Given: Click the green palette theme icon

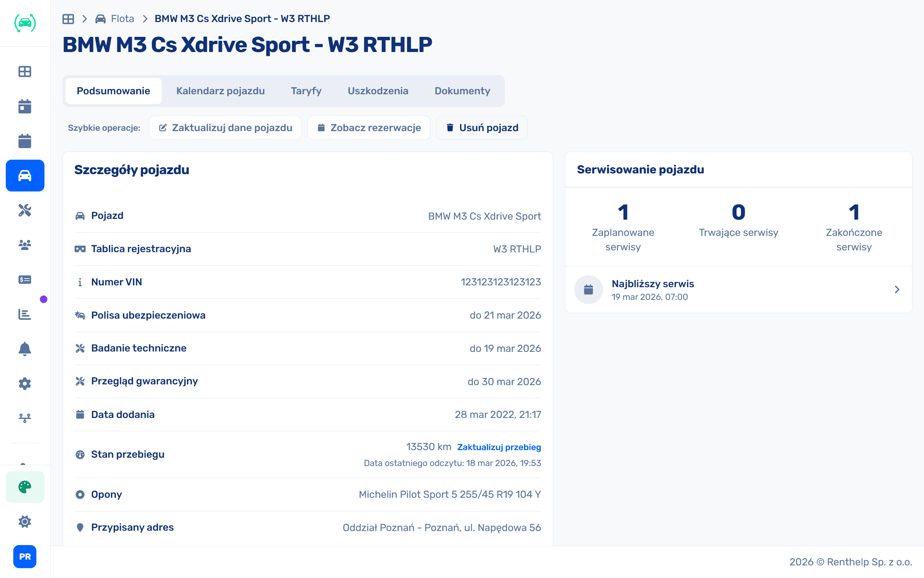Looking at the screenshot, I should coord(25,487).
